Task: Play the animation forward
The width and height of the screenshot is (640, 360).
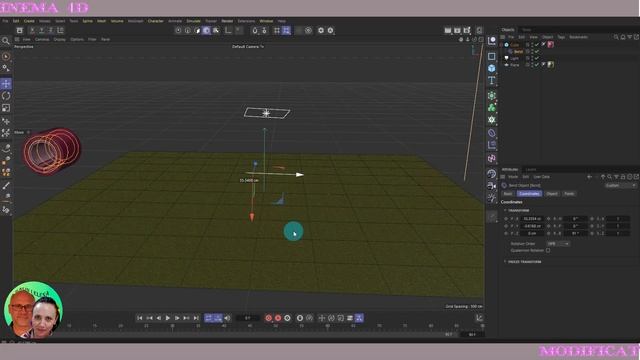Action: [168, 318]
